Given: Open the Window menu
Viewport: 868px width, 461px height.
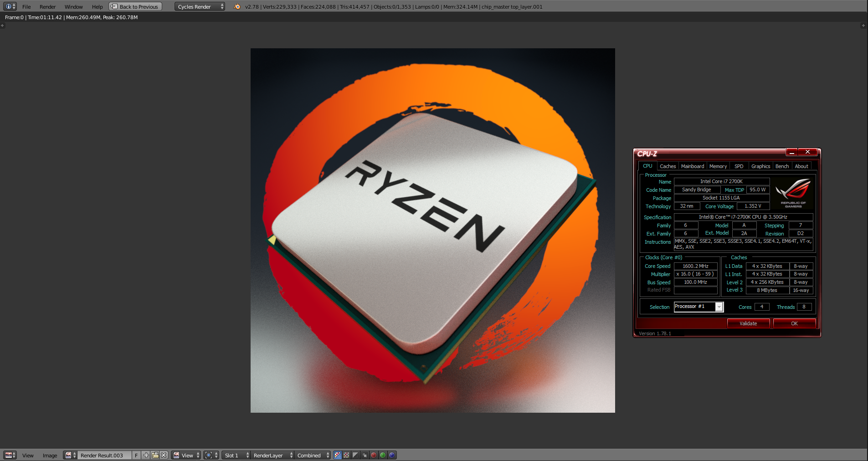Looking at the screenshot, I should point(73,7).
